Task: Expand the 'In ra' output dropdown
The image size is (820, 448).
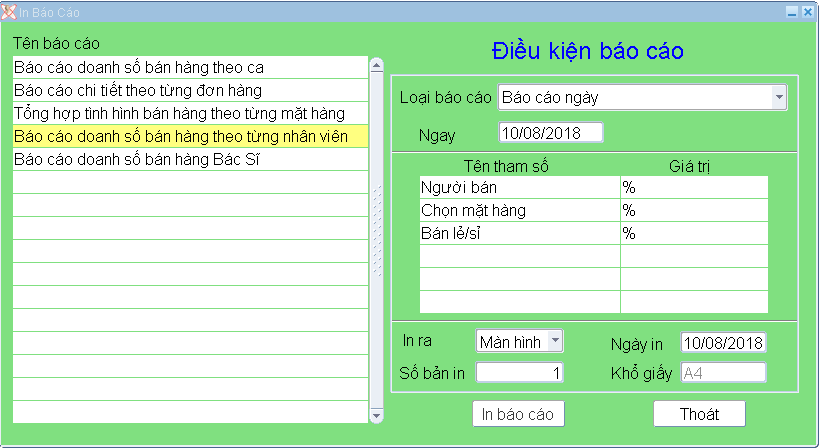Action: pos(555,341)
